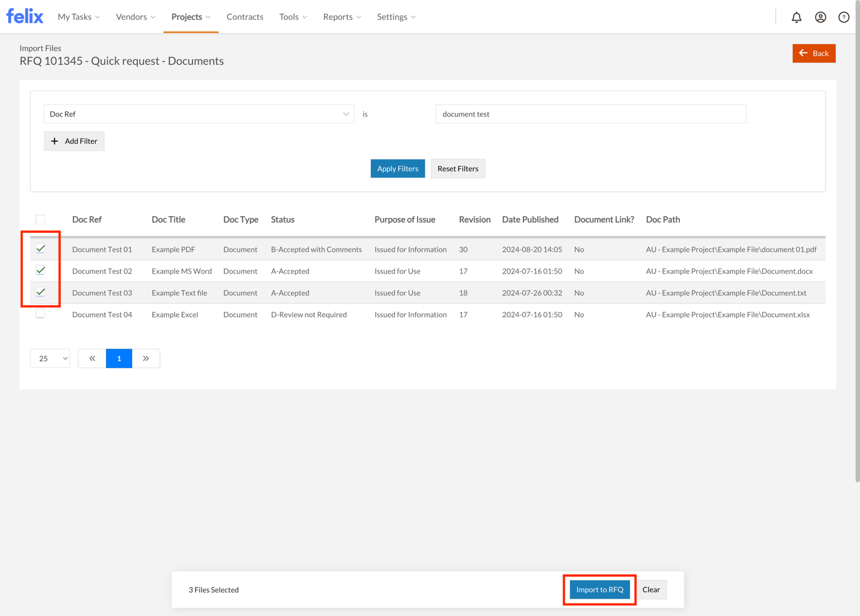The height and width of the screenshot is (616, 860).
Task: Click the Doc Path column header
Action: pos(662,219)
